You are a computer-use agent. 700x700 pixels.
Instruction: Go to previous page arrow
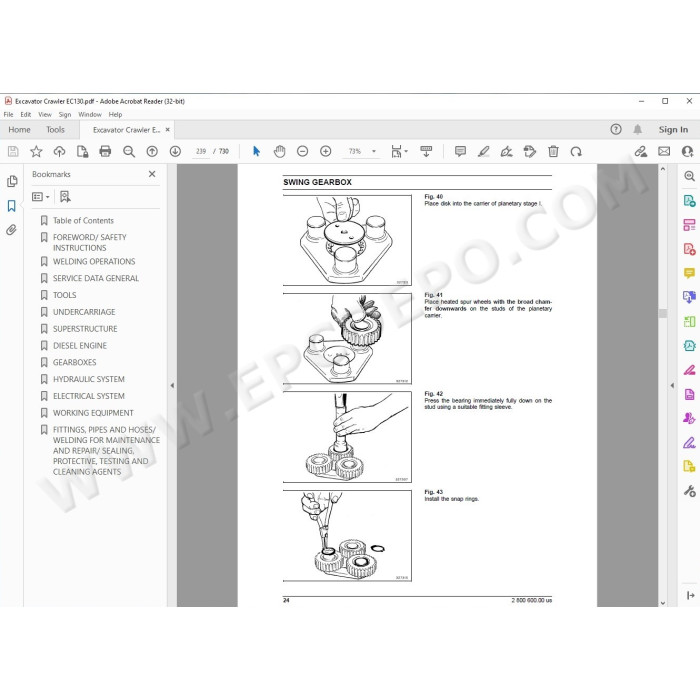pyautogui.click(x=152, y=152)
